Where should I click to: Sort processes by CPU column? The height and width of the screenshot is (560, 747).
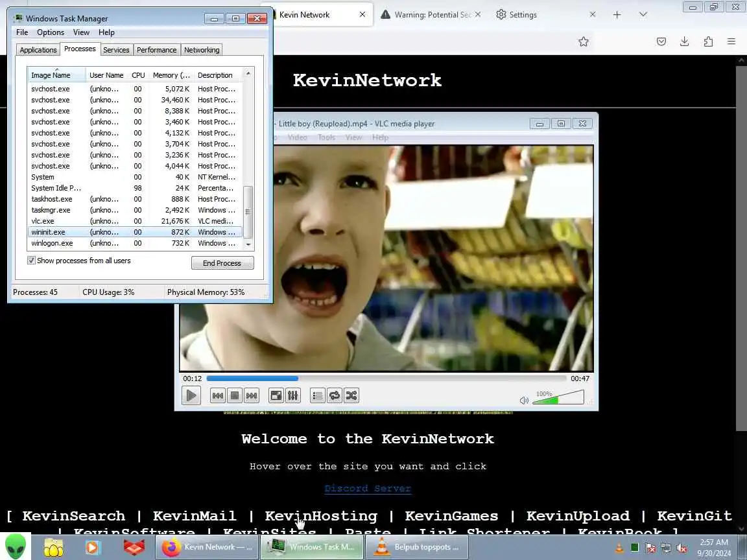[x=138, y=75]
